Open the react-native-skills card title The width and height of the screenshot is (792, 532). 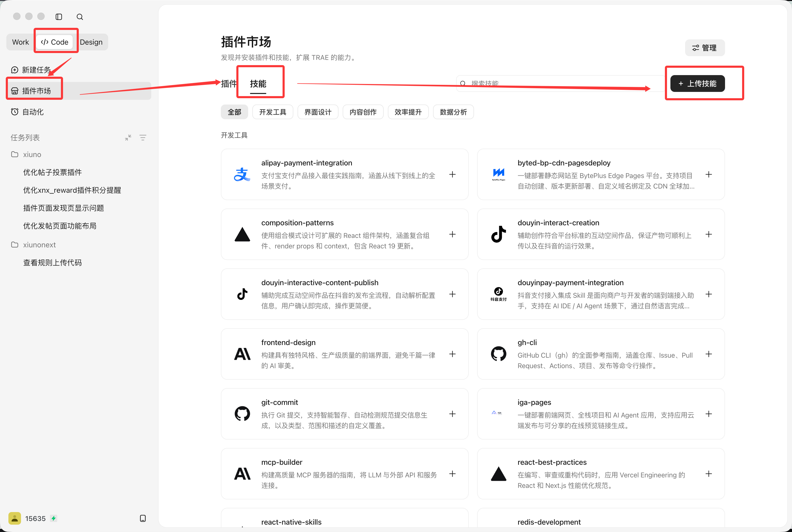pyautogui.click(x=291, y=522)
